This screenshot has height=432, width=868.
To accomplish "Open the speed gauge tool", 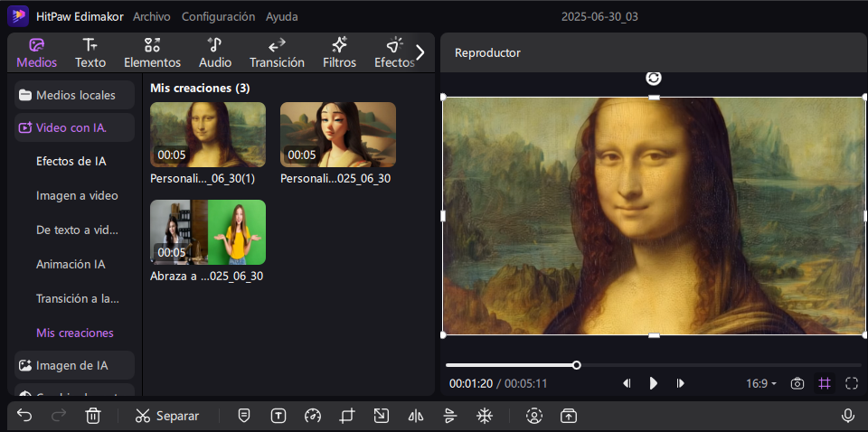I will click(313, 416).
